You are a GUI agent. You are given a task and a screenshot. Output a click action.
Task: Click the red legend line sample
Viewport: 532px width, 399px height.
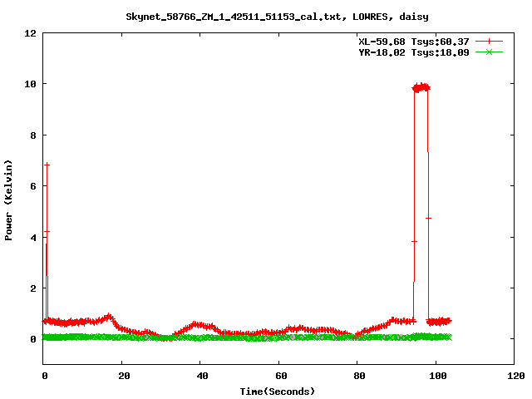tap(489, 42)
